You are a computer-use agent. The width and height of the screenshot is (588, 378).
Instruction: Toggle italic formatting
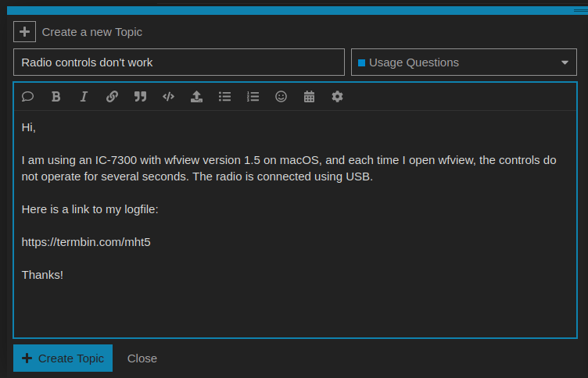[x=84, y=97]
